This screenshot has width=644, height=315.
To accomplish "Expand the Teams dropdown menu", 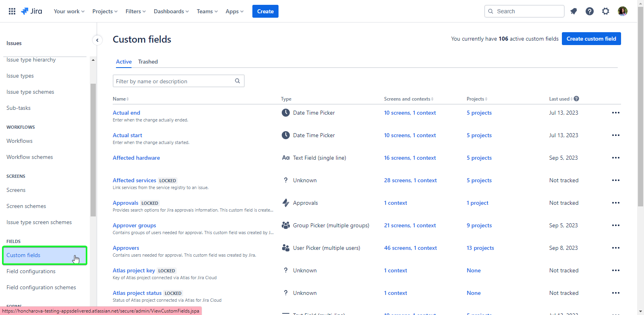I will 207,11.
